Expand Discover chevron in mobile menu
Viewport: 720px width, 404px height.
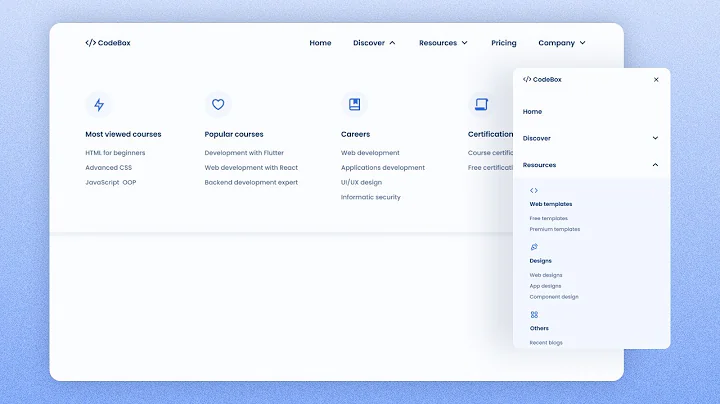point(655,138)
